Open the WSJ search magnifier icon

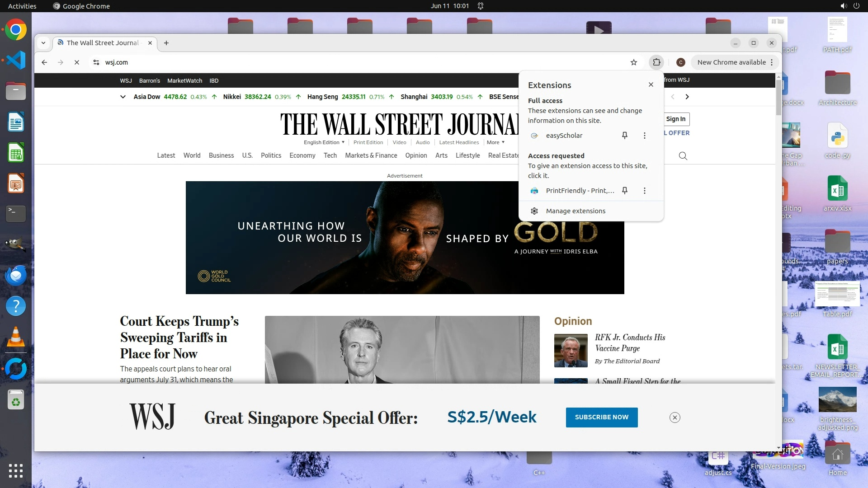(x=683, y=156)
